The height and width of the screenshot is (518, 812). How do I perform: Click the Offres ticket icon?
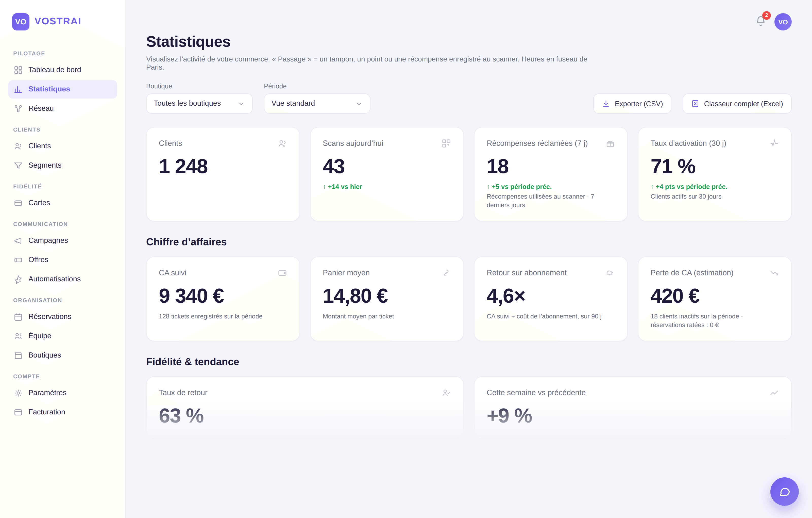point(18,260)
